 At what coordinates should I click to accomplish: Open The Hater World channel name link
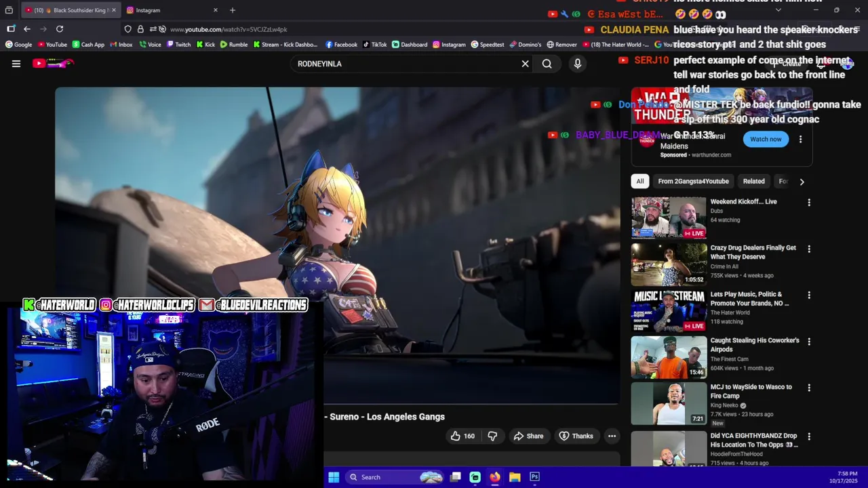coord(730,312)
